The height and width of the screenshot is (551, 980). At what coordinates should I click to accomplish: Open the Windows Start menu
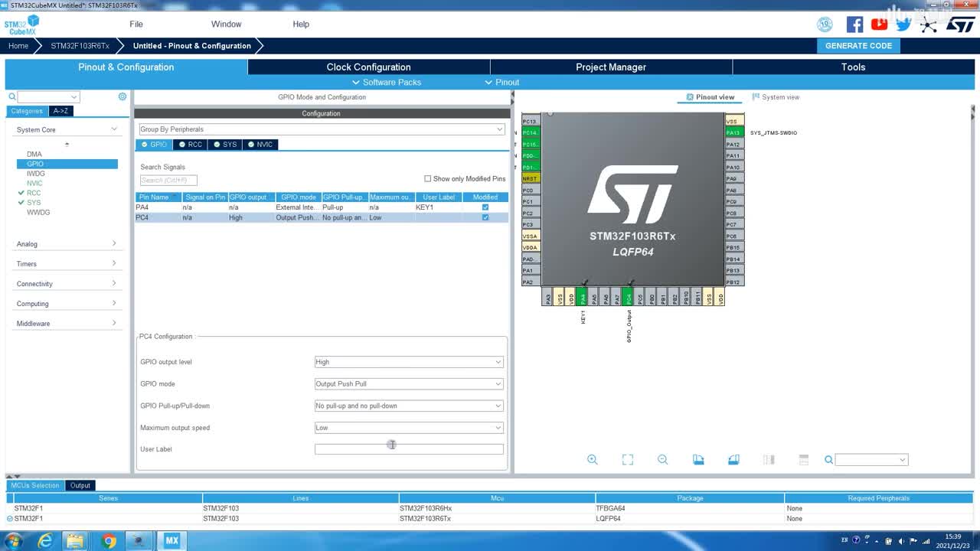click(x=13, y=541)
